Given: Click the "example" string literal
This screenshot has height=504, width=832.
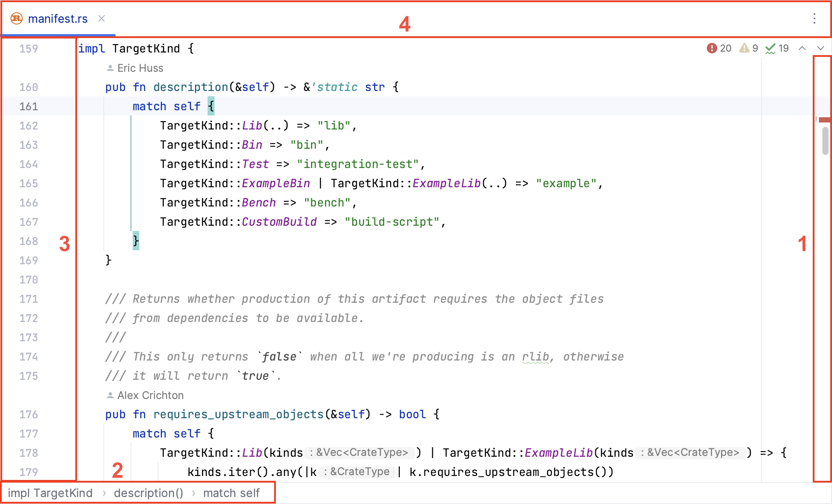Looking at the screenshot, I should [567, 183].
